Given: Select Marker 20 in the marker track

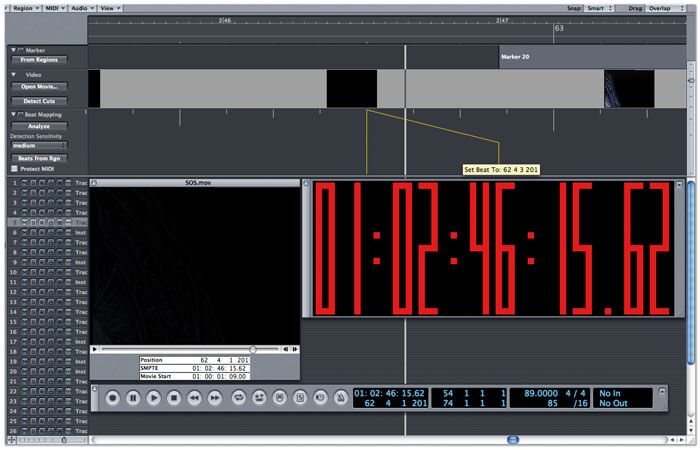Looking at the screenshot, I should 516,58.
